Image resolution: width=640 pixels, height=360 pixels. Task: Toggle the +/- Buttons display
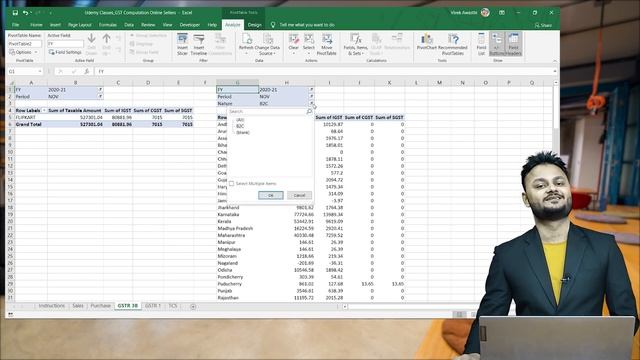[497, 44]
